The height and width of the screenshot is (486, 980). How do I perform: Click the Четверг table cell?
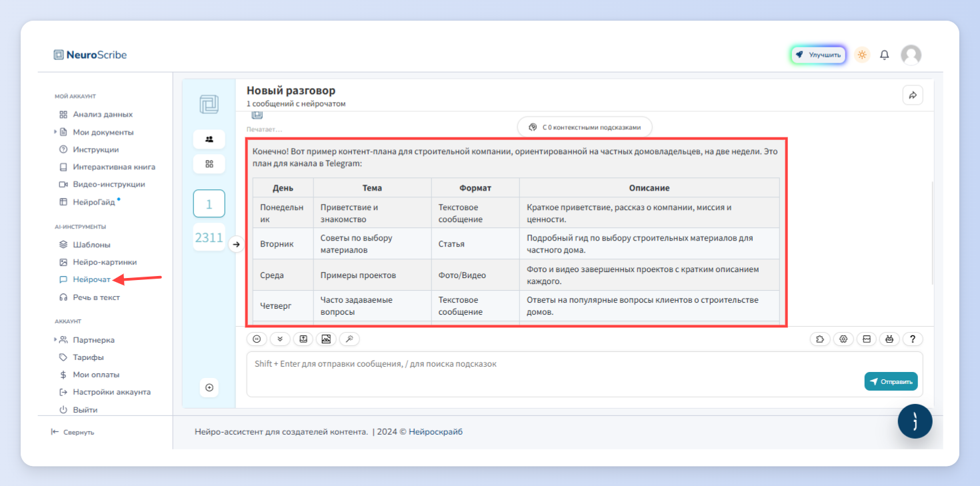pyautogui.click(x=283, y=306)
